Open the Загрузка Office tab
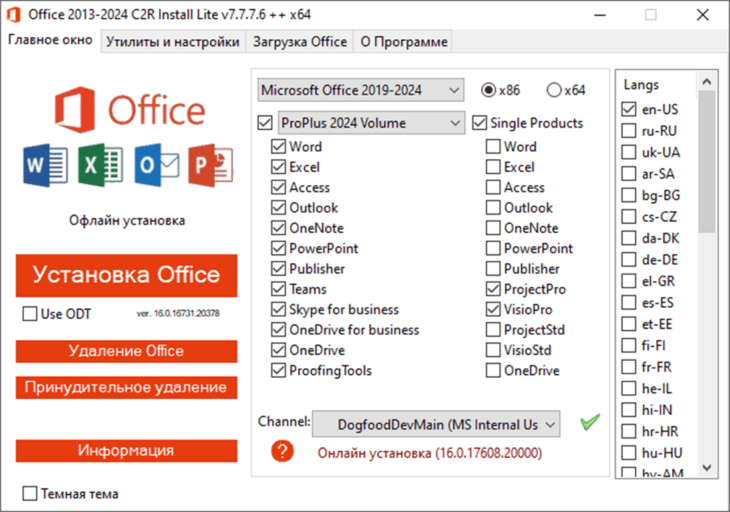 pos(300,42)
